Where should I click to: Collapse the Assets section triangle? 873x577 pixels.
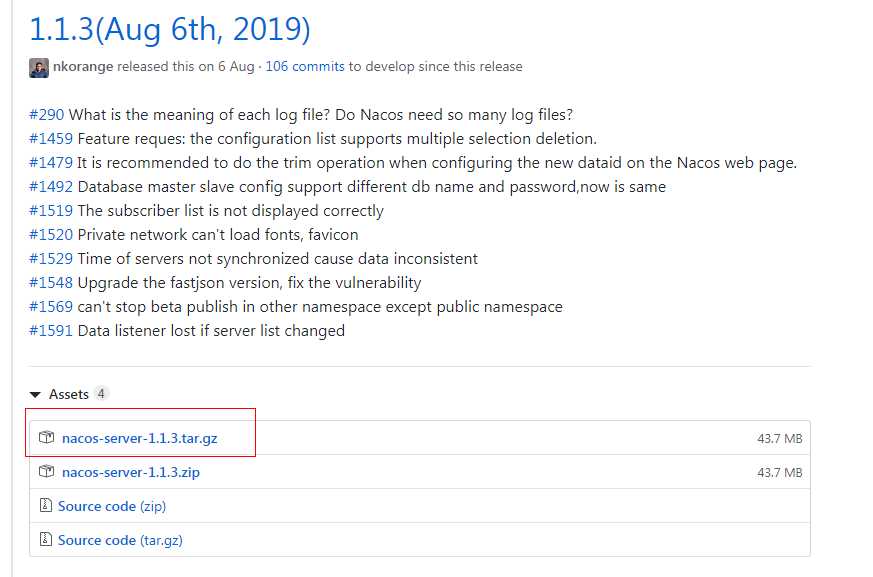tap(36, 395)
